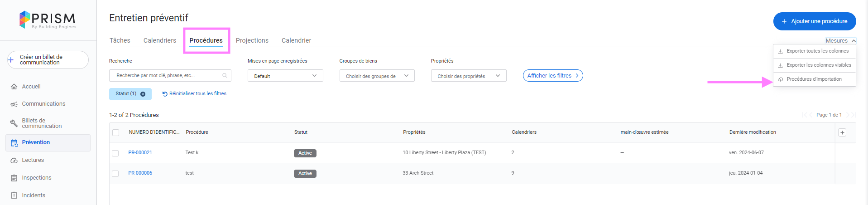Switch to the Projections tab

(x=252, y=40)
